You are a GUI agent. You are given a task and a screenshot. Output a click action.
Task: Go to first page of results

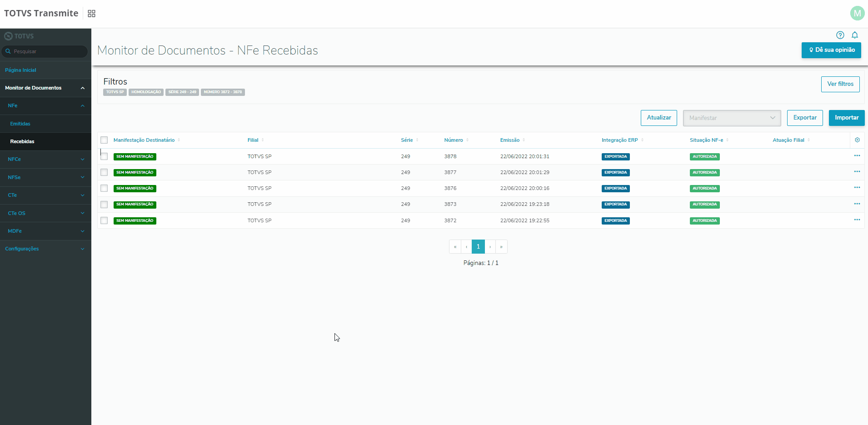click(455, 247)
